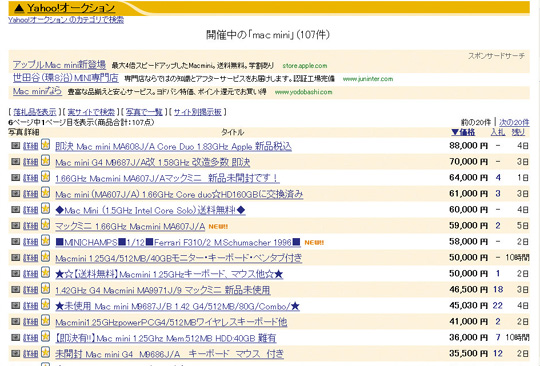Open the アップルMac mini新登場 sponsored link
The image size is (540, 366).
[59, 65]
